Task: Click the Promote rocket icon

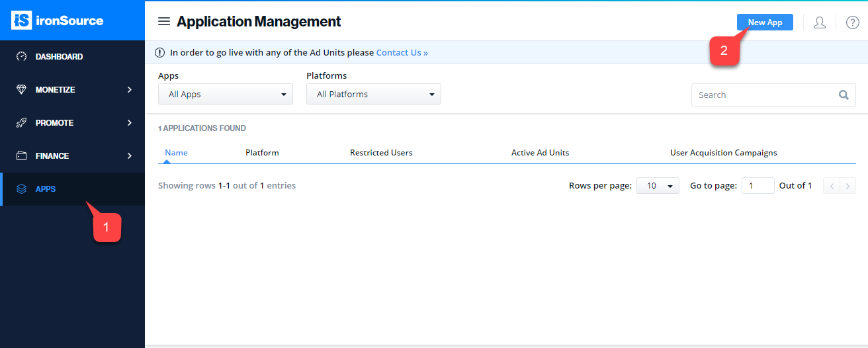Action: coord(22,123)
